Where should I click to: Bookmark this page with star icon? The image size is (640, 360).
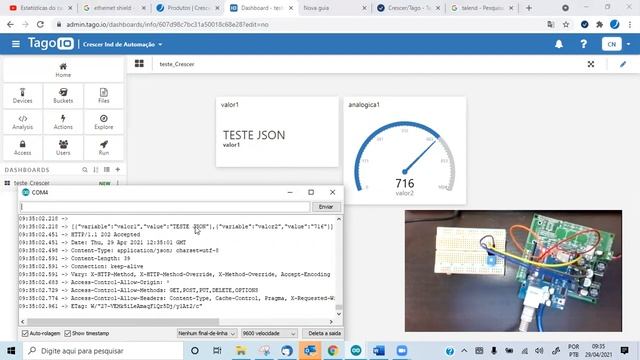click(566, 24)
